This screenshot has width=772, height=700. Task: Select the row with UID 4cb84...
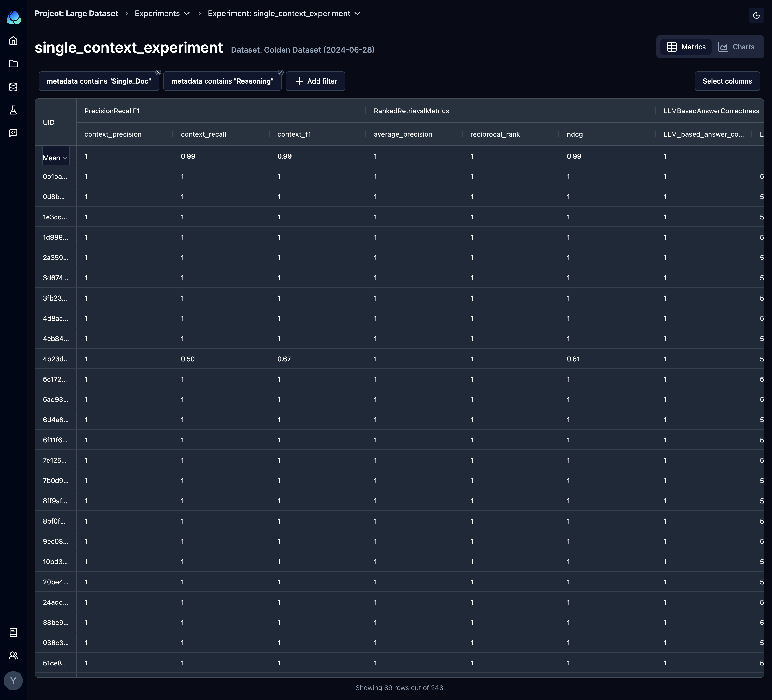[400, 339]
